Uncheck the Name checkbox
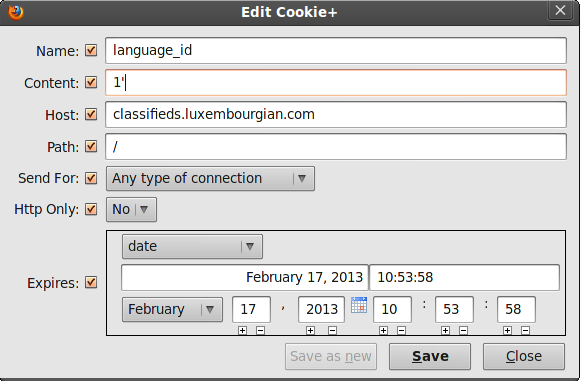 91,50
